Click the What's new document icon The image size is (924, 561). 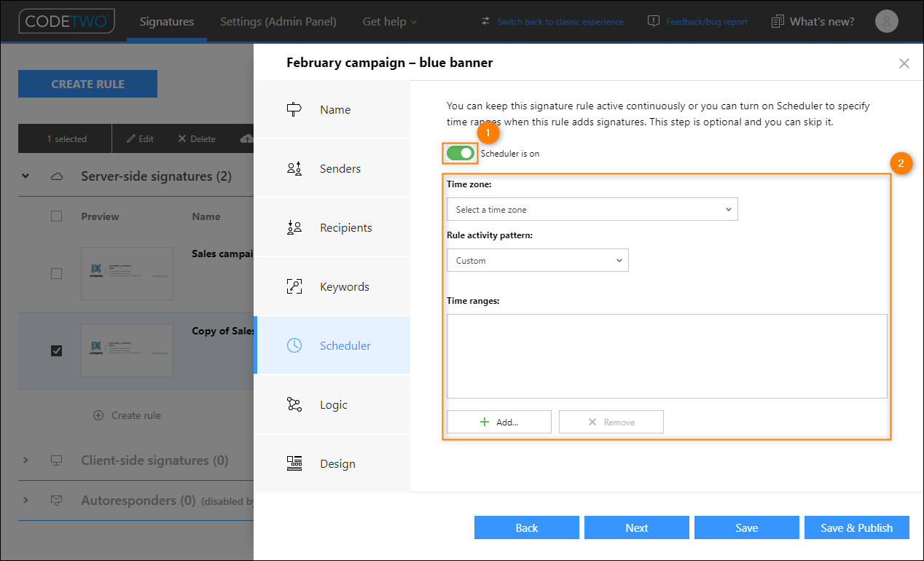[x=778, y=21]
